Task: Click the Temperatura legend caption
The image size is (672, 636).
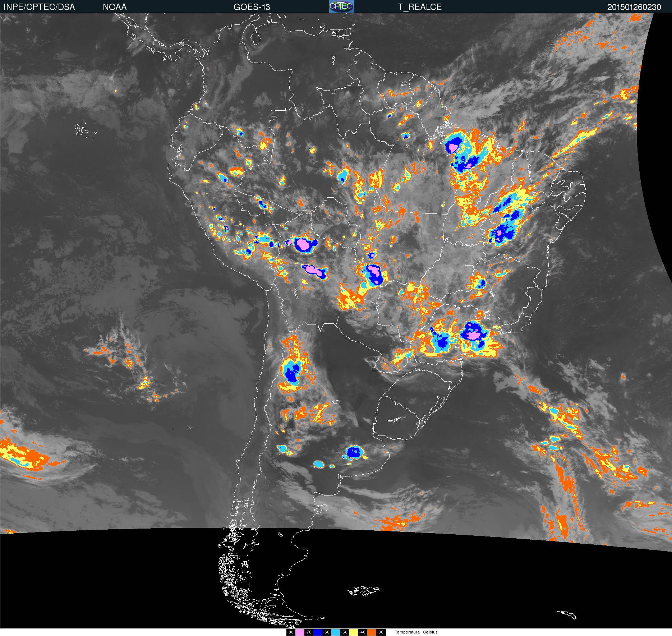Action: (407, 632)
